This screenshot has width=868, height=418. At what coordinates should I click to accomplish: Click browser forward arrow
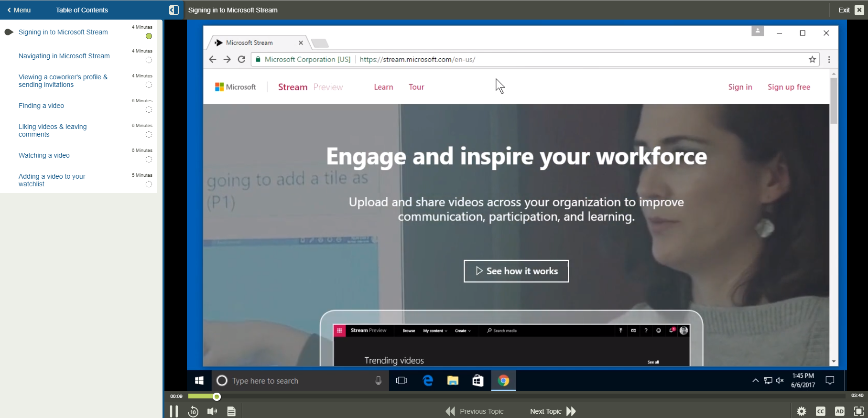pyautogui.click(x=227, y=59)
